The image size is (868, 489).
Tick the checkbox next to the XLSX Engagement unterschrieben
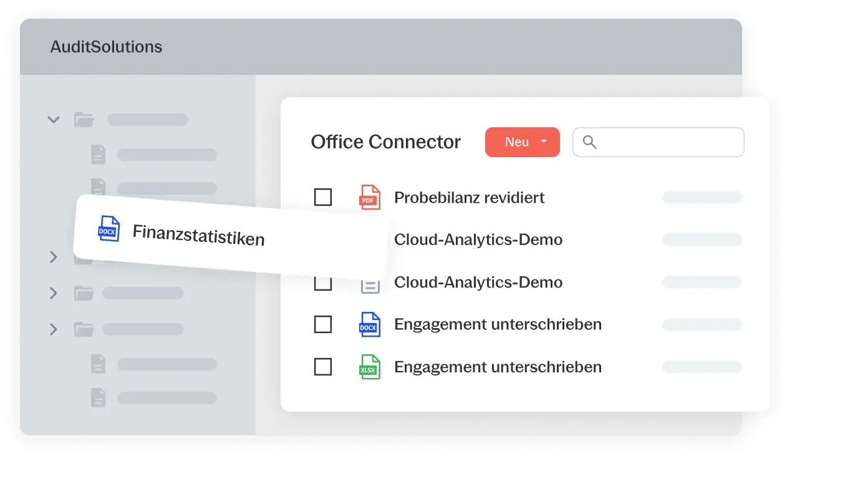322,367
